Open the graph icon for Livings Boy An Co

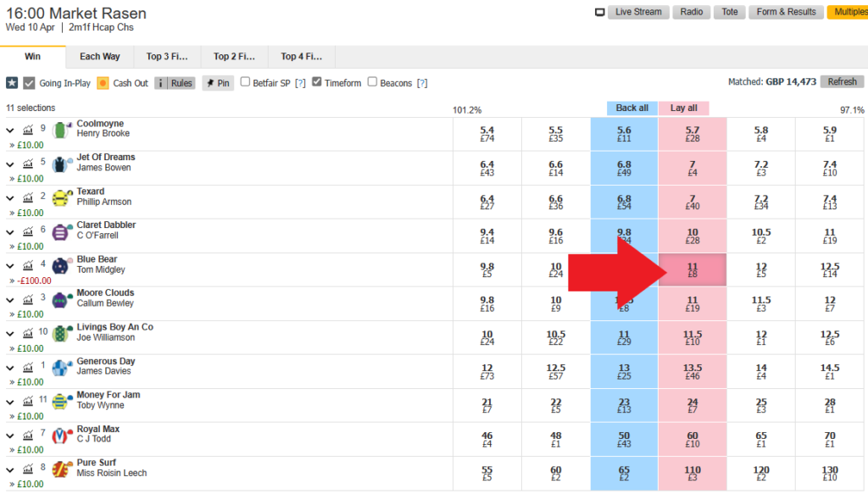click(28, 334)
